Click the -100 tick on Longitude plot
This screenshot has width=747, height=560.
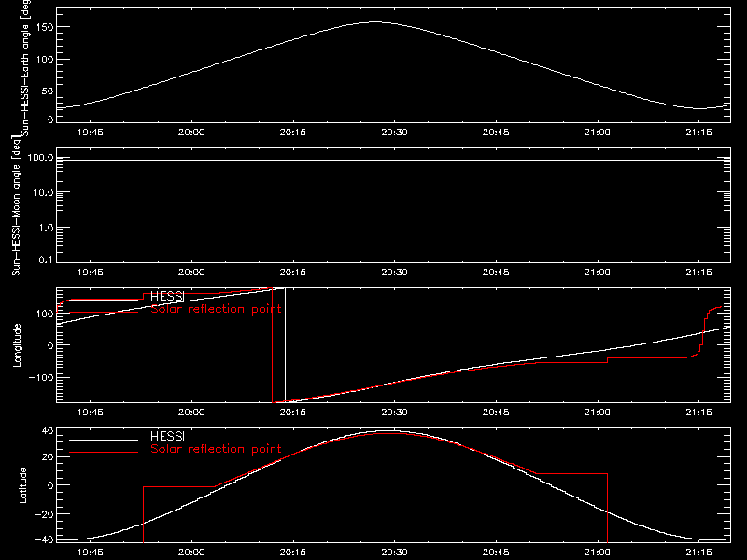pyautogui.click(x=41, y=378)
